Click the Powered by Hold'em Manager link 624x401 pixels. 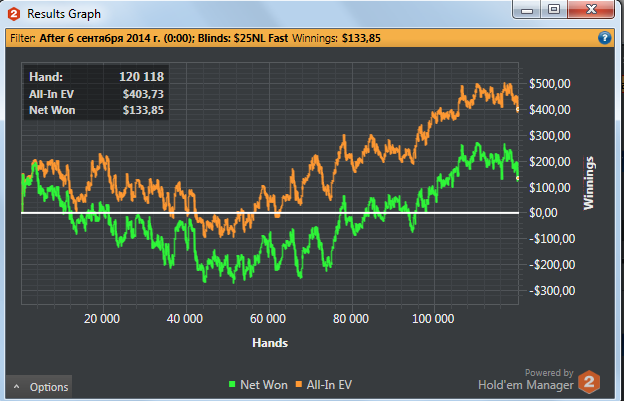526,380
